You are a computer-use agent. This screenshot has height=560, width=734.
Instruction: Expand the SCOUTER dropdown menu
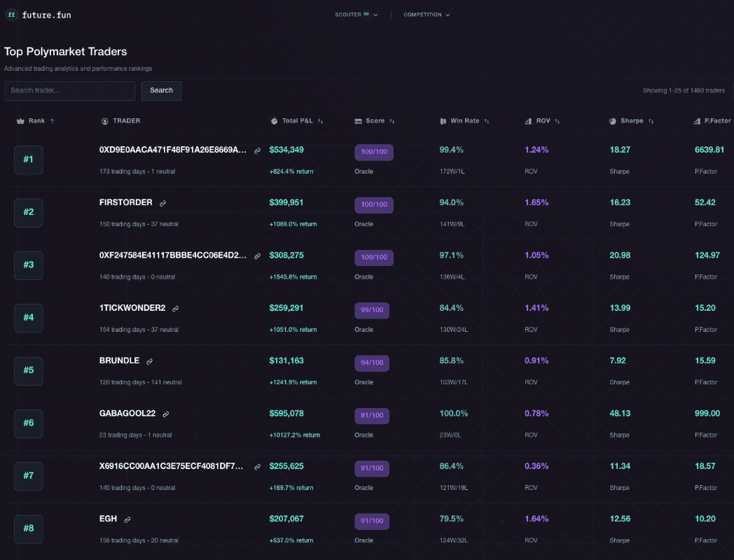(356, 15)
